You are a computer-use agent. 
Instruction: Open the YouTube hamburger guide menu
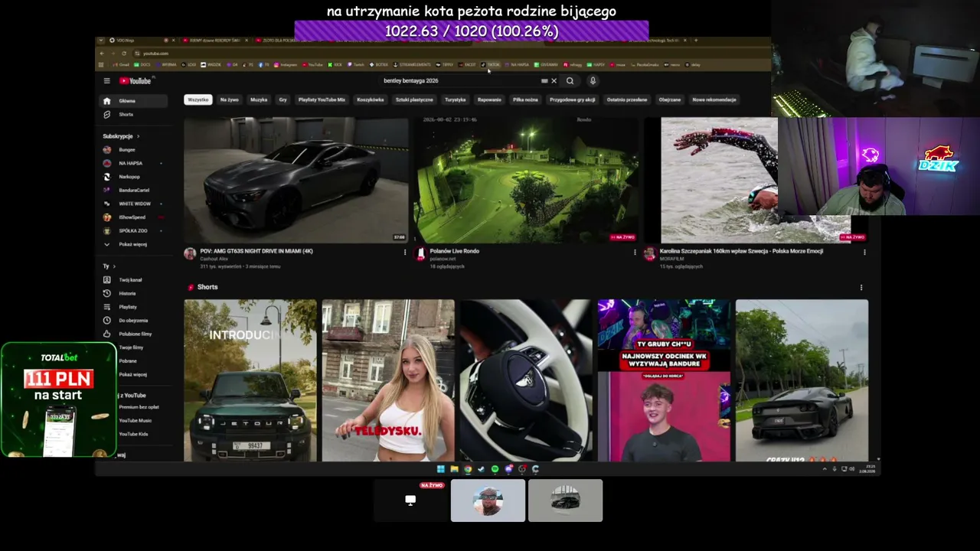pyautogui.click(x=106, y=80)
